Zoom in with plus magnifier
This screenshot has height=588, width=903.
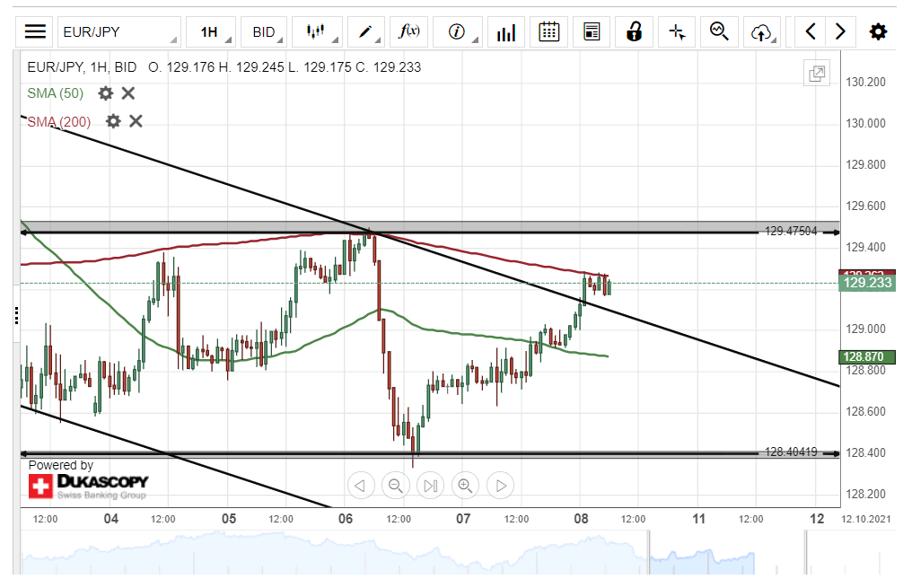click(x=465, y=486)
